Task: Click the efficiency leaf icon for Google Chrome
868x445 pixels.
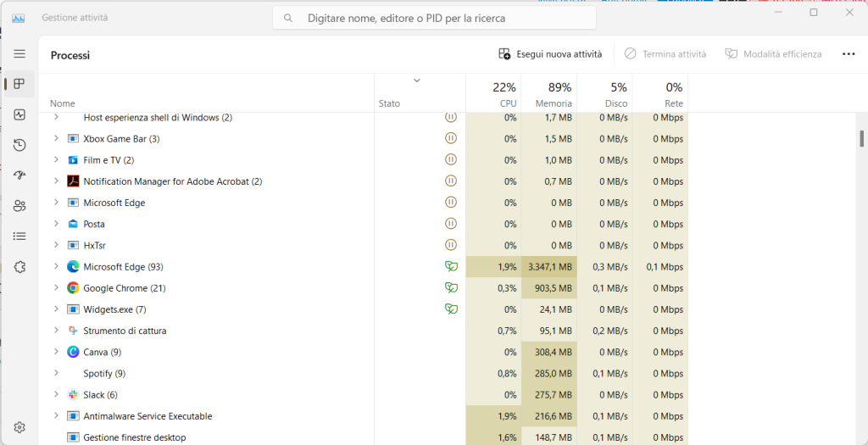Action: tap(451, 288)
